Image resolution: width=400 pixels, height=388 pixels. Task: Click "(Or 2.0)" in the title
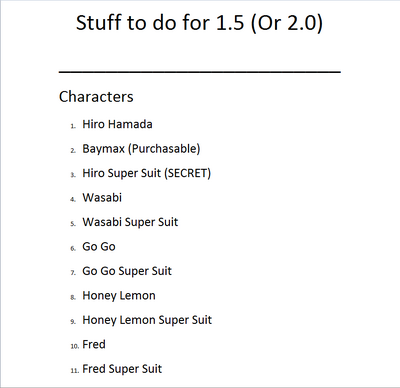pyautogui.click(x=287, y=23)
